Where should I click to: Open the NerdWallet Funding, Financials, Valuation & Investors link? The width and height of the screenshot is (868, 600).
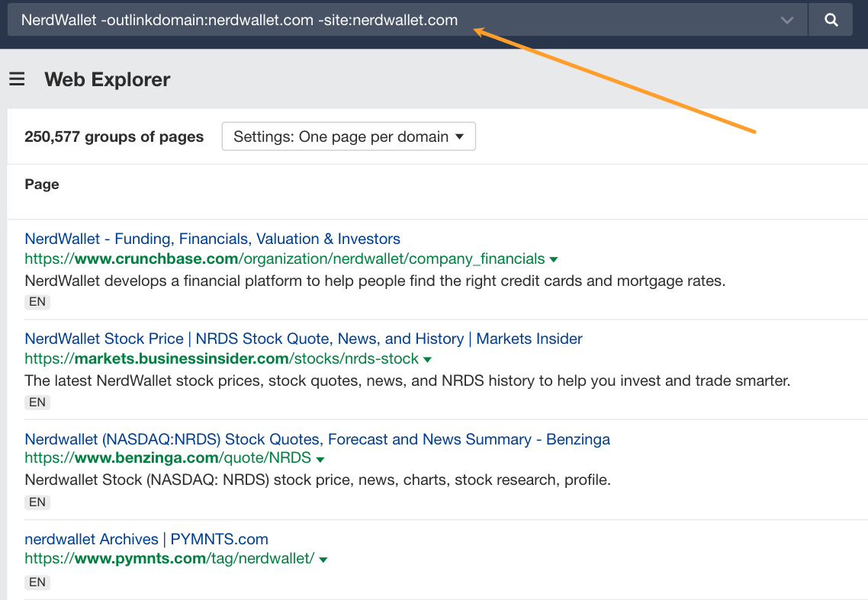click(x=212, y=239)
